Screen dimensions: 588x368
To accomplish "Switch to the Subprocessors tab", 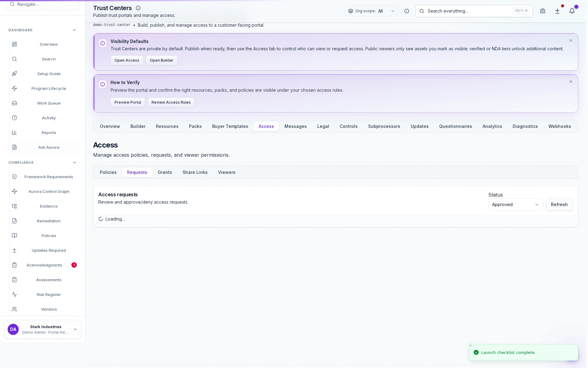I will [x=384, y=126].
